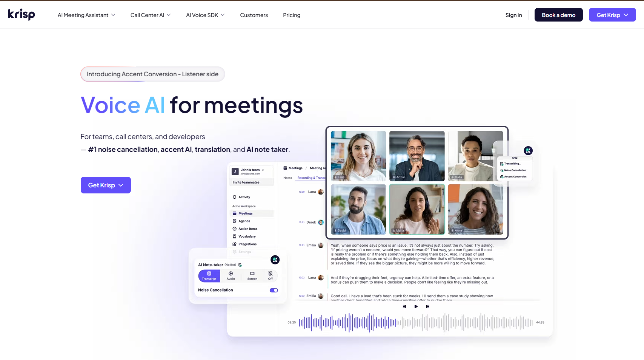Skip to next track in audio player

coord(427,306)
